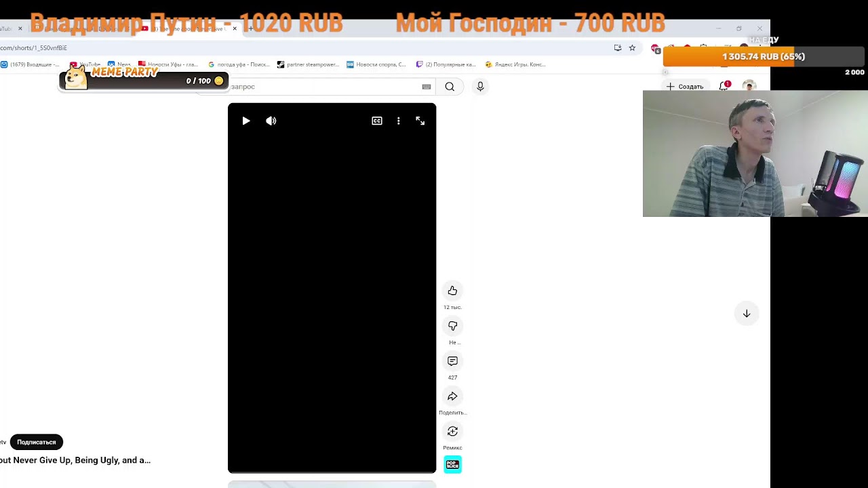Mute the Shorts video volume
Viewport: 868px width, 488px height.
[x=271, y=121]
